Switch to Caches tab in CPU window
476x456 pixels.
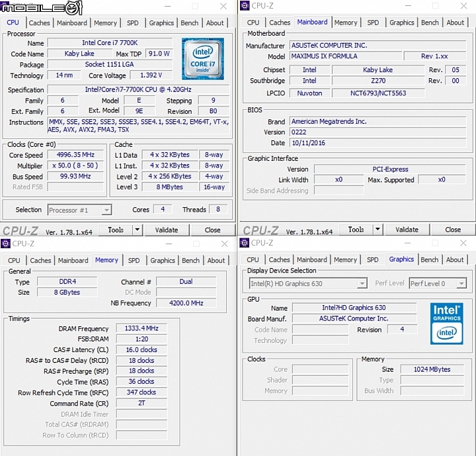click(x=39, y=23)
